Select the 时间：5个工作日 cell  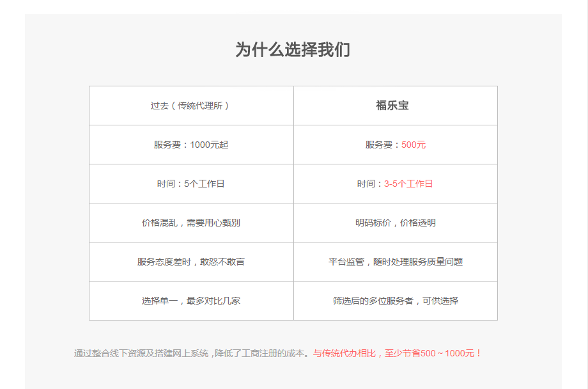pyautogui.click(x=191, y=184)
